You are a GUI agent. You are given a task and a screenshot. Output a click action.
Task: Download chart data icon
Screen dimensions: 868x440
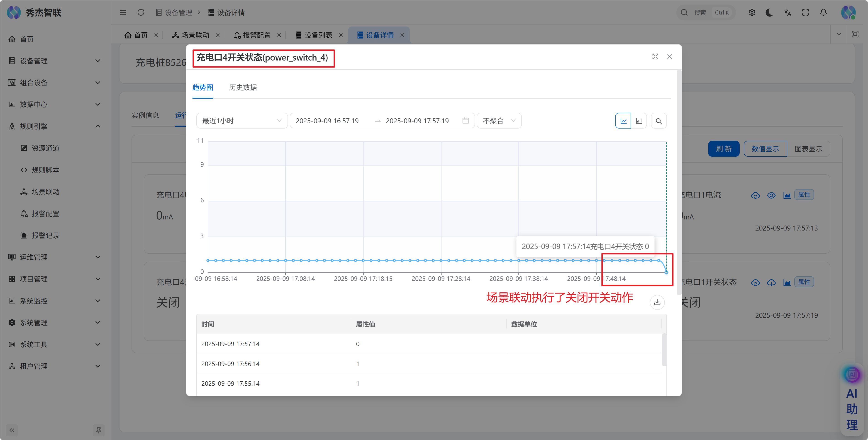tap(657, 302)
